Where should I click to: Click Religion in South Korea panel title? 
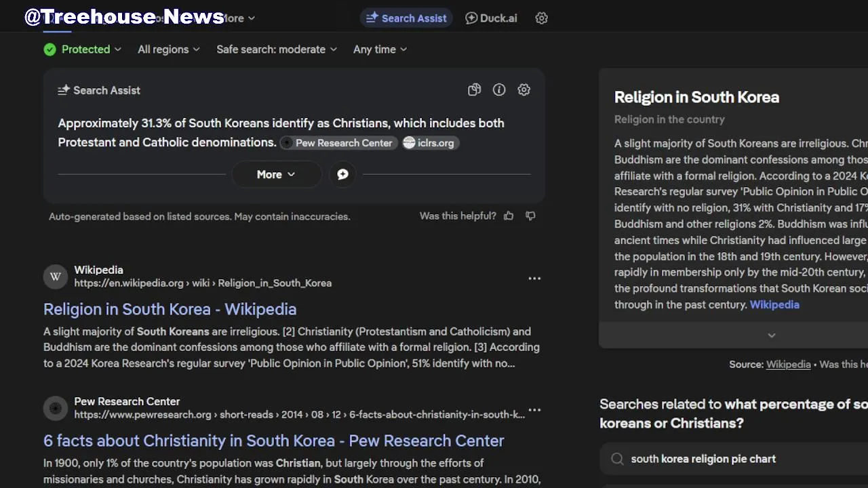[696, 97]
